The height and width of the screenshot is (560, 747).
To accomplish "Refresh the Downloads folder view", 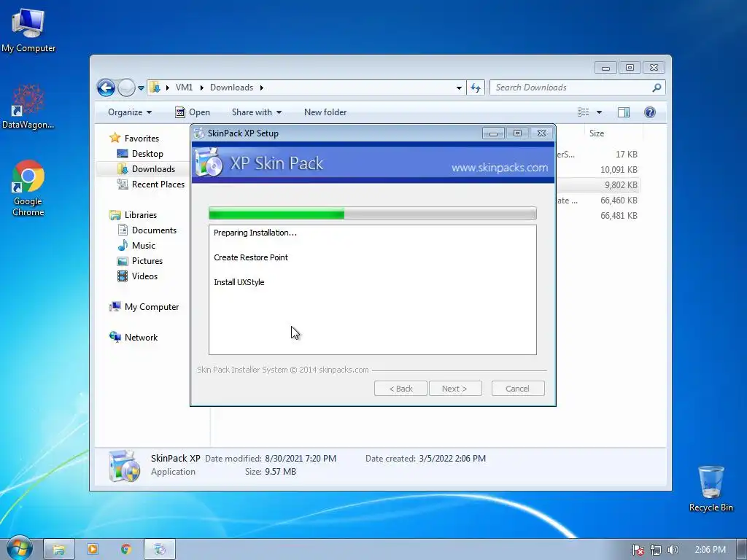I will pos(476,87).
